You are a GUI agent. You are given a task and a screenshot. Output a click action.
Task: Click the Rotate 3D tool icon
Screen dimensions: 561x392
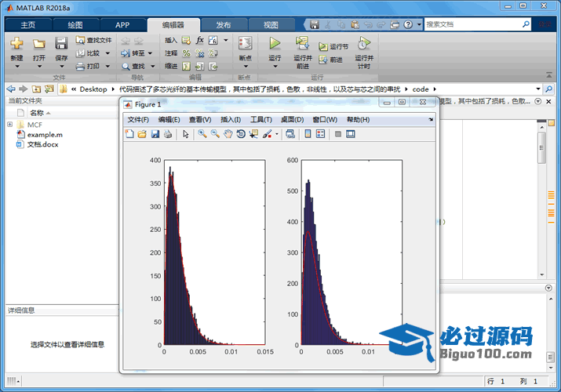tap(240, 134)
